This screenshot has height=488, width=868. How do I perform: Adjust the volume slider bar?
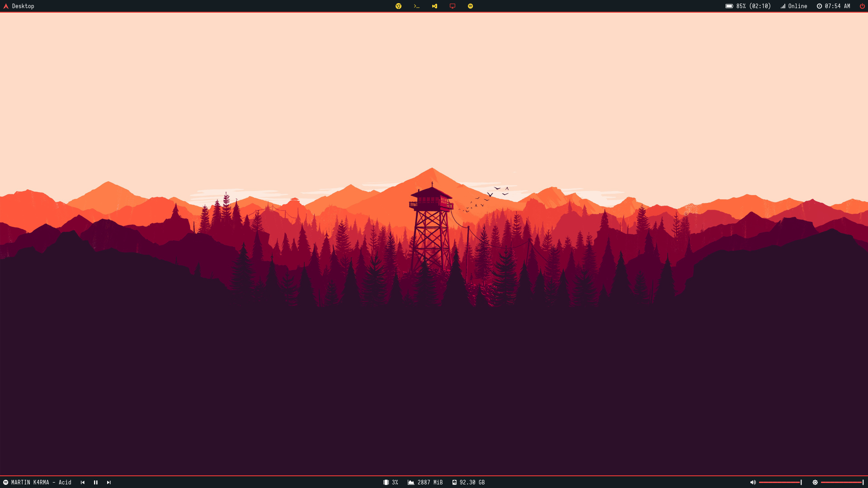pos(780,483)
